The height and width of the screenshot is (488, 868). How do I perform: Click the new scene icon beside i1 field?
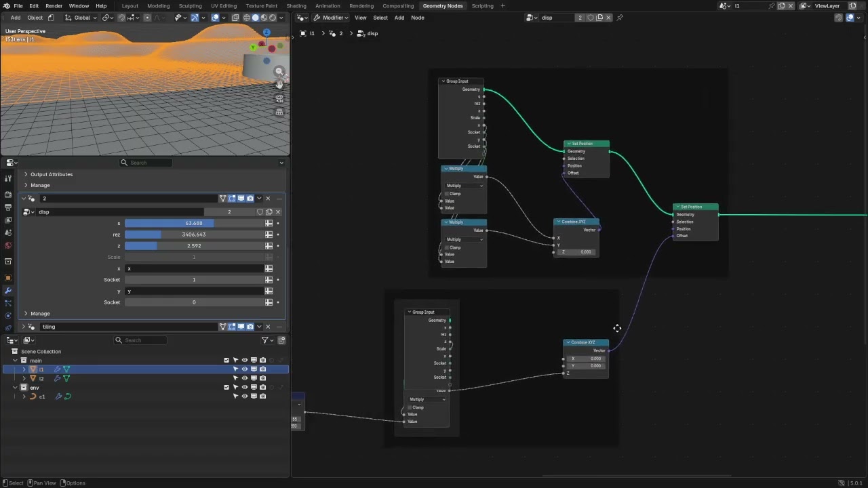782,5
